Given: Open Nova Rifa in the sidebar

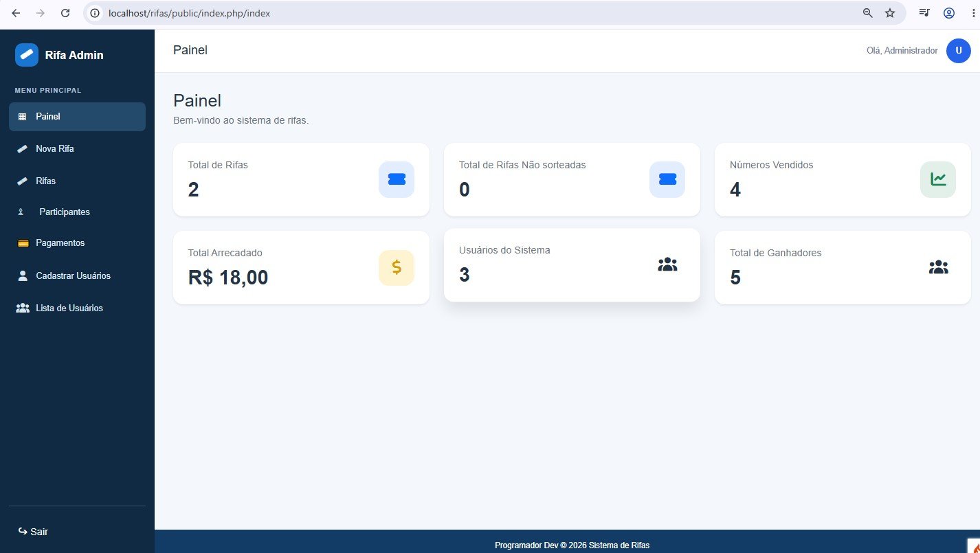Looking at the screenshot, I should coord(77,148).
